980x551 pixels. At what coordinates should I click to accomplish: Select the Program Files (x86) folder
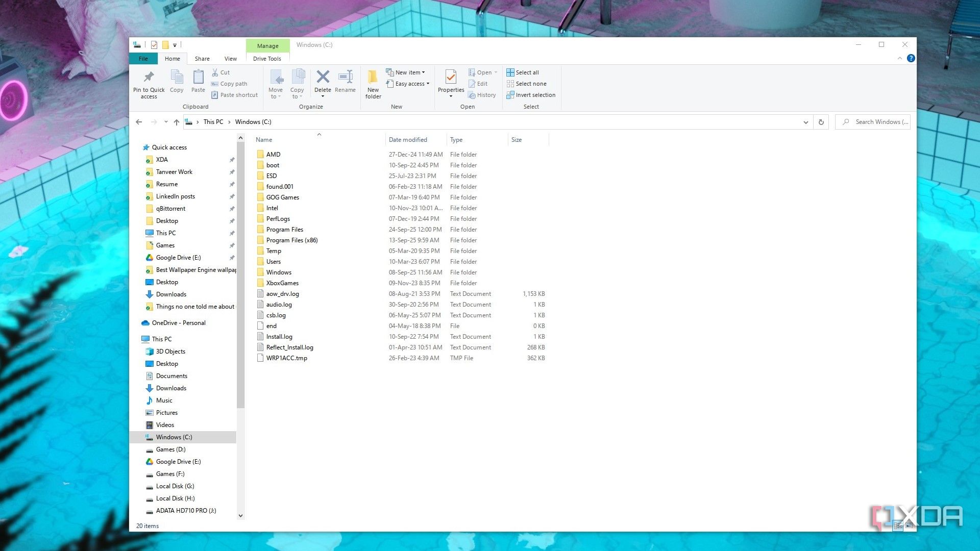pos(292,240)
